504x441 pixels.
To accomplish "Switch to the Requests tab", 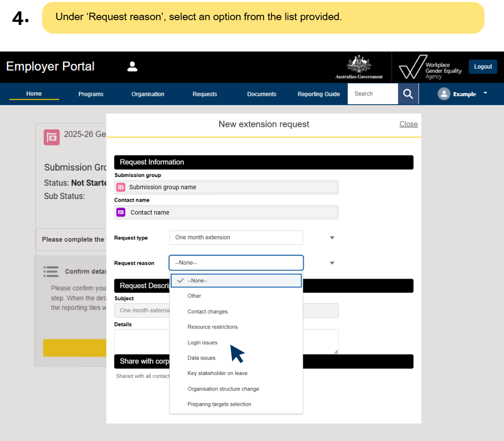I will [x=205, y=94].
